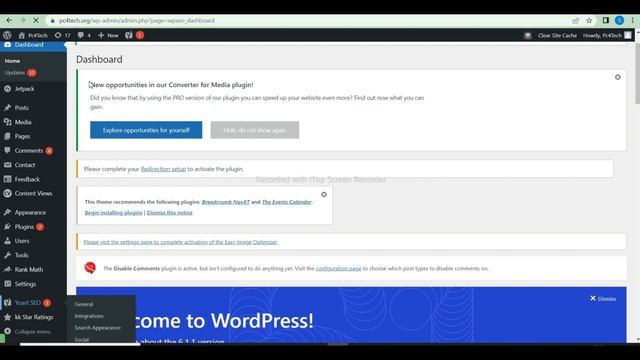This screenshot has height=360, width=640.
Task: Open the share page icon in address bar
Action: pos(576,20)
